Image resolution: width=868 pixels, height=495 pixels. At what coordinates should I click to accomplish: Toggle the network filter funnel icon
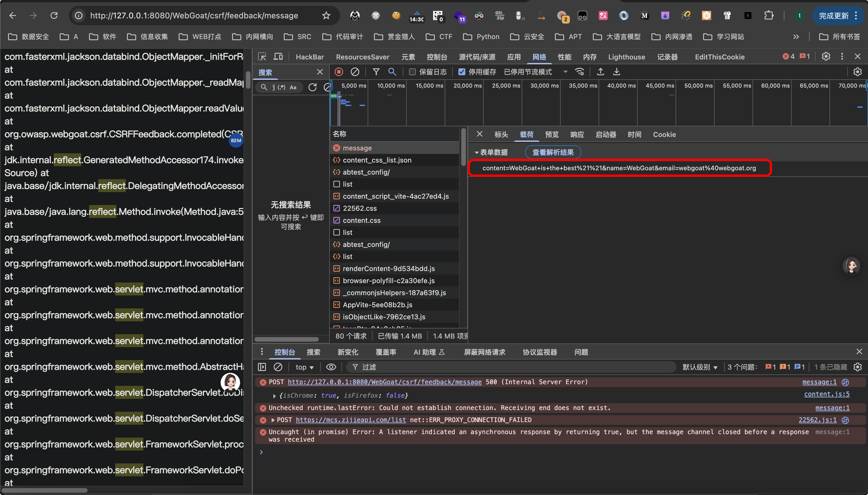coord(376,72)
